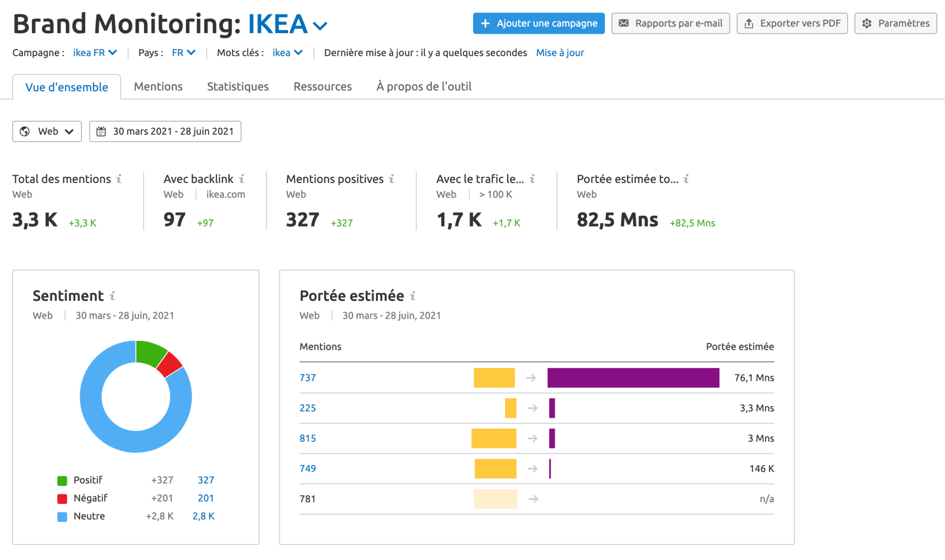The height and width of the screenshot is (560, 945).
Task: Click Rapports par e-mail button
Action: (x=670, y=23)
